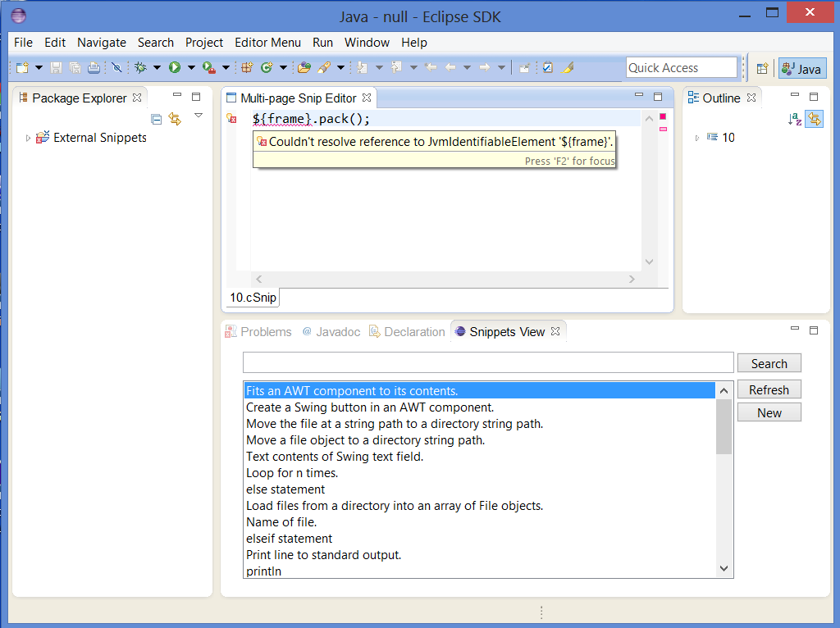The width and height of the screenshot is (840, 628).
Task: Close the Package Explorer tab
Action: [x=137, y=98]
